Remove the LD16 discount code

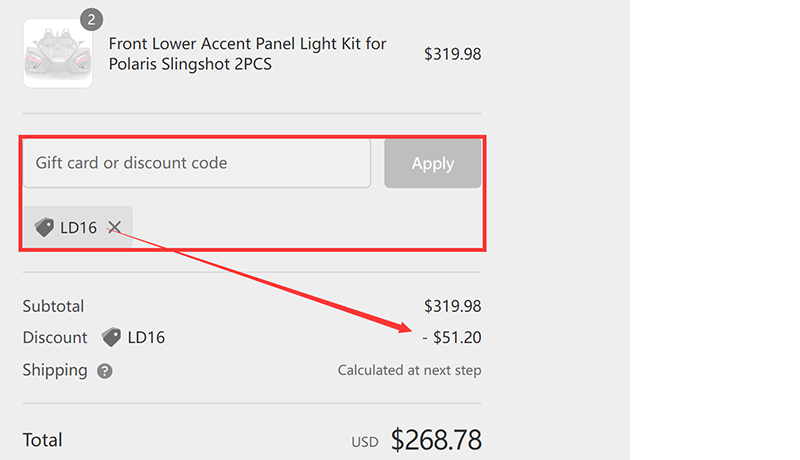115,228
